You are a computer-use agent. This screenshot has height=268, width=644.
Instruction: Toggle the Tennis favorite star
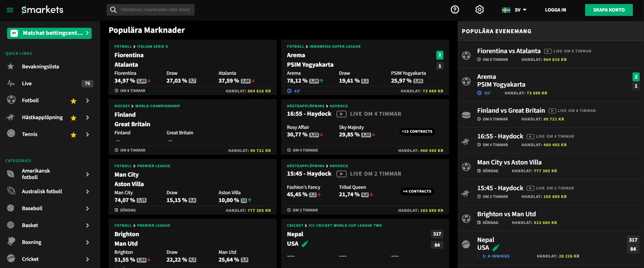tap(73, 135)
